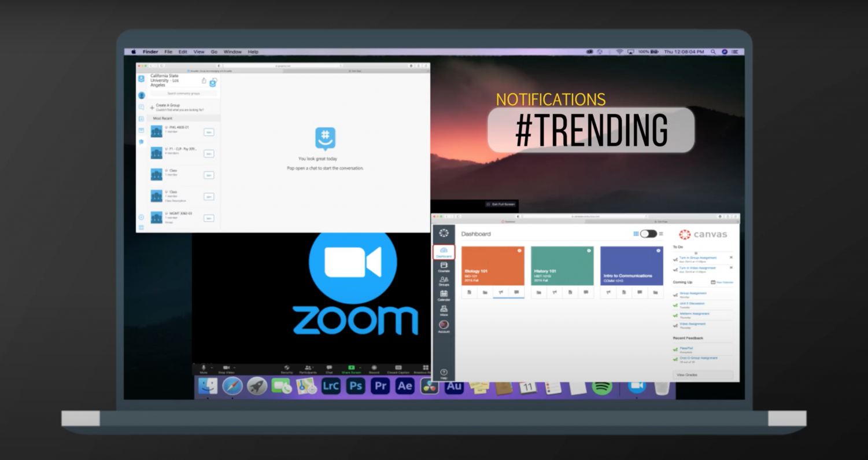The height and width of the screenshot is (460, 868).
Task: Click Zoom's green Share Screen button
Action: 351,369
